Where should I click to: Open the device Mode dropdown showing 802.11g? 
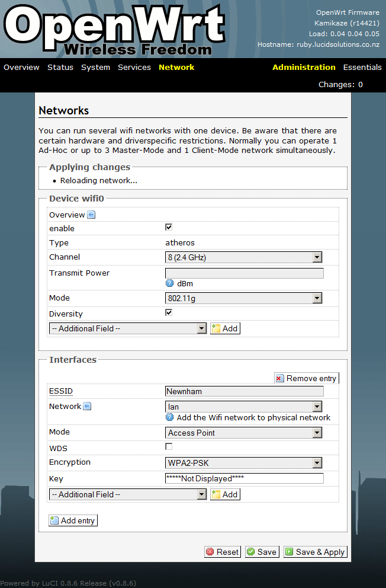(243, 298)
